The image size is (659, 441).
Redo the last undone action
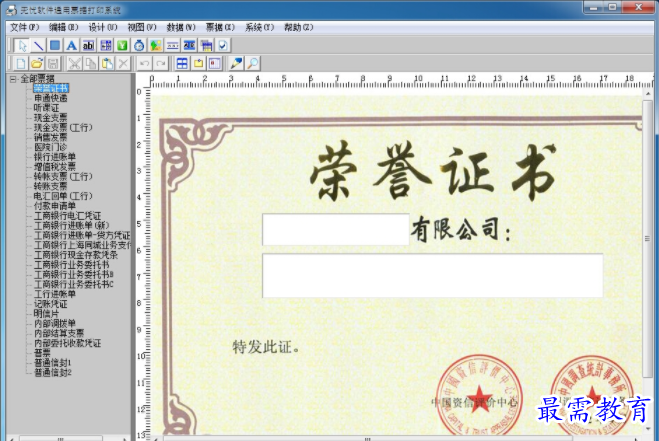point(161,63)
